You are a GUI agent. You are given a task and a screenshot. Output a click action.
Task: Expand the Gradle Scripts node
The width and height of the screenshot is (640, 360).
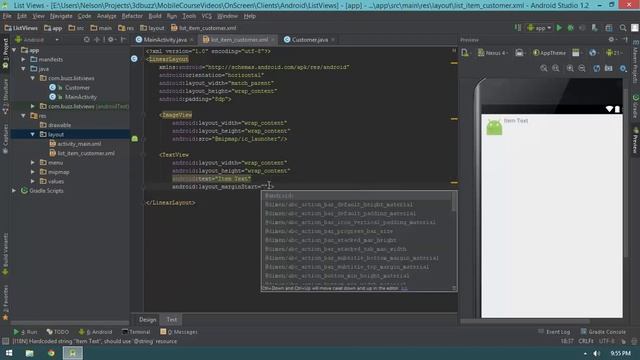click(x=14, y=191)
